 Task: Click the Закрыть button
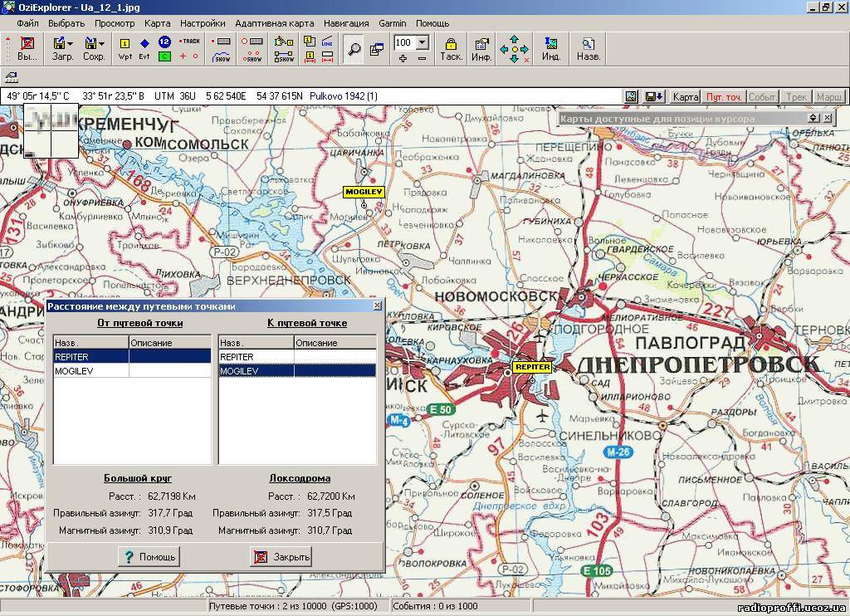(281, 556)
